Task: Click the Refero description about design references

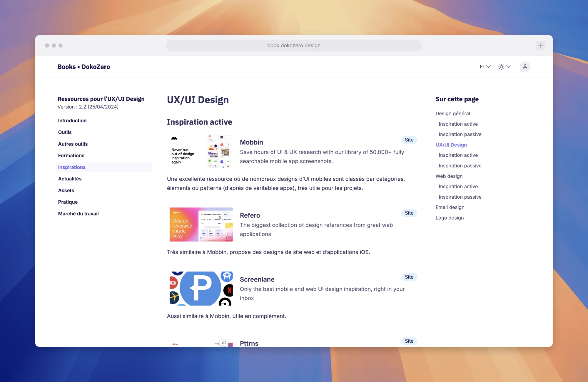Action: pyautogui.click(x=316, y=229)
